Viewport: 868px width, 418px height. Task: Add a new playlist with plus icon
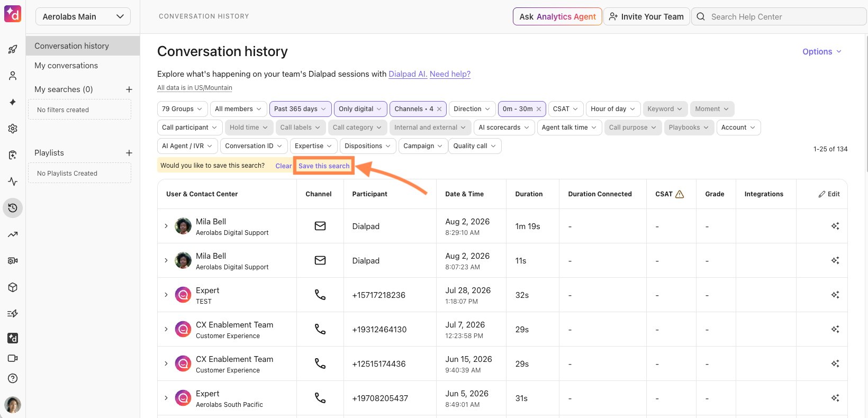point(129,153)
